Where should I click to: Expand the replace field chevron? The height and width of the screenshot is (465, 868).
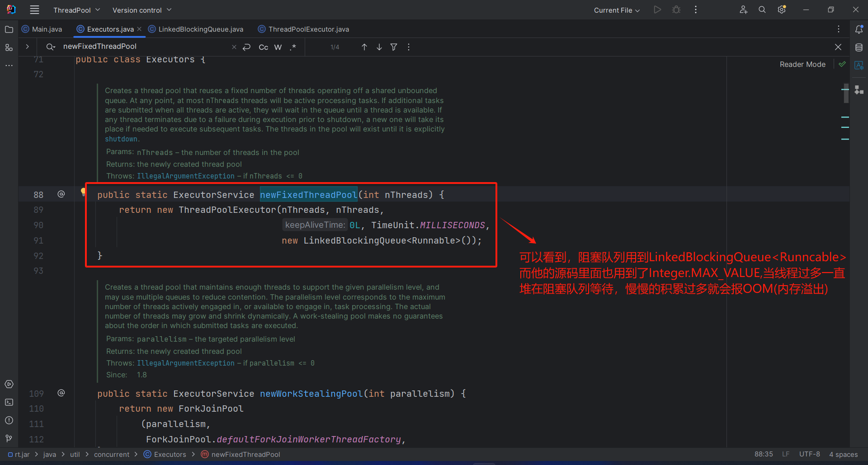pyautogui.click(x=27, y=47)
